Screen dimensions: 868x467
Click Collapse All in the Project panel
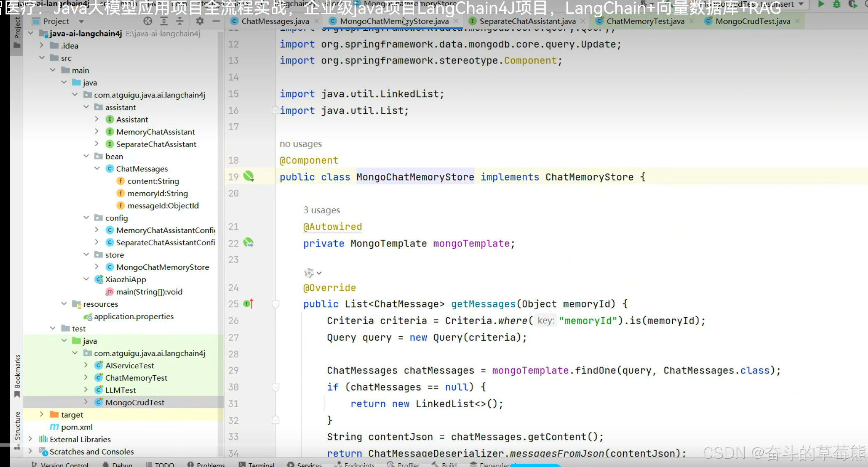point(180,21)
